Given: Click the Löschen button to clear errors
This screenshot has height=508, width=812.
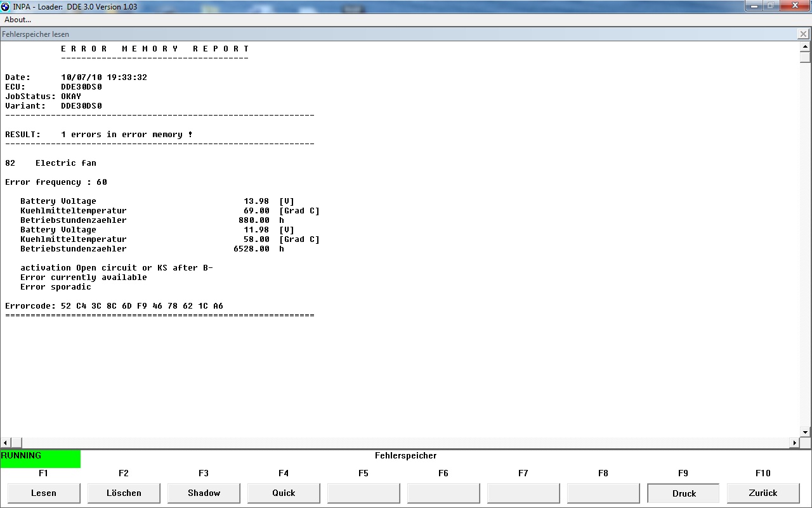Looking at the screenshot, I should 124,493.
